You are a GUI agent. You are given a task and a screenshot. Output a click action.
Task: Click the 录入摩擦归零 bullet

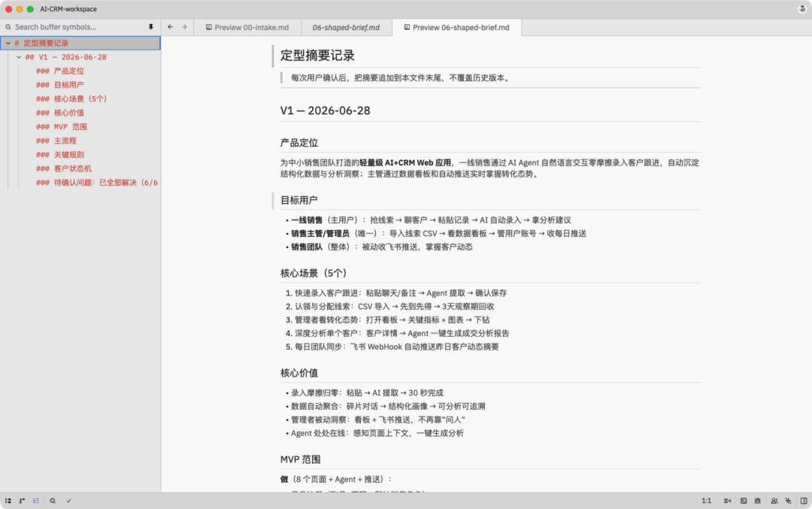tap(367, 393)
